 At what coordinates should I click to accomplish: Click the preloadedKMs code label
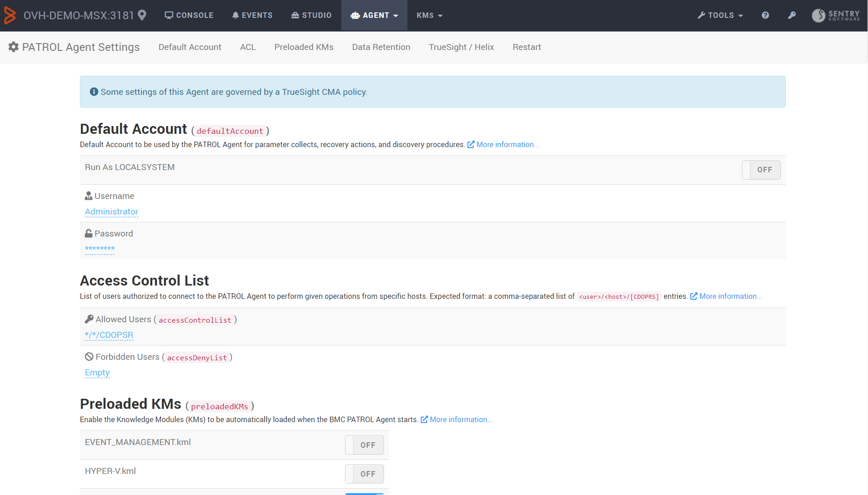[x=219, y=407]
